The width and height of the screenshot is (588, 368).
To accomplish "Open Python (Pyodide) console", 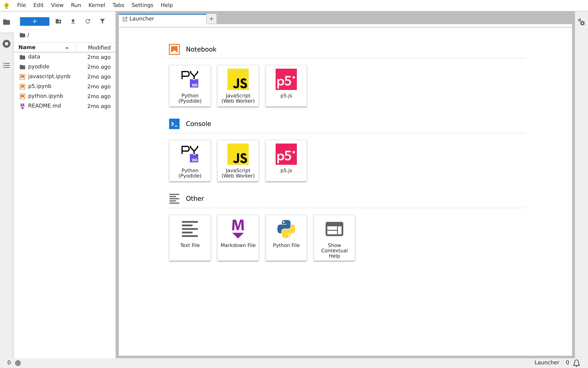I will click(x=190, y=161).
